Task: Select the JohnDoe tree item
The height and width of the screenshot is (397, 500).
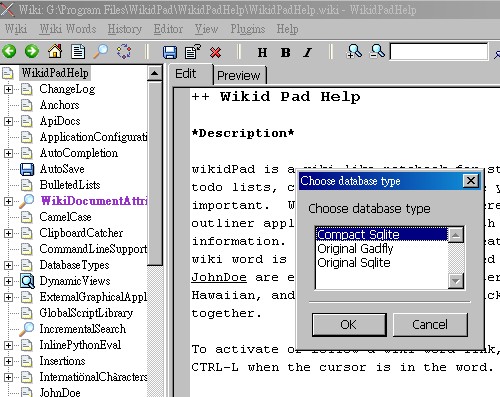Action: [60, 392]
